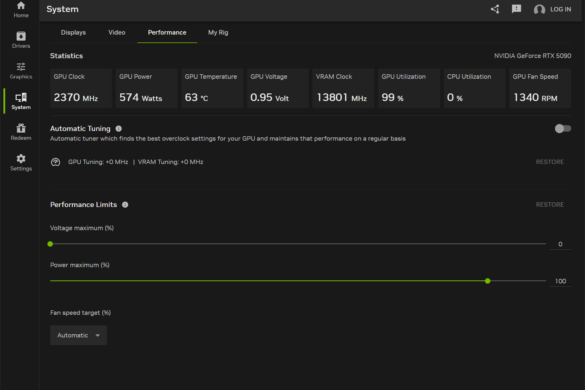Image resolution: width=585 pixels, height=390 pixels.
Task: Open the Drivers section icon
Action: [21, 36]
